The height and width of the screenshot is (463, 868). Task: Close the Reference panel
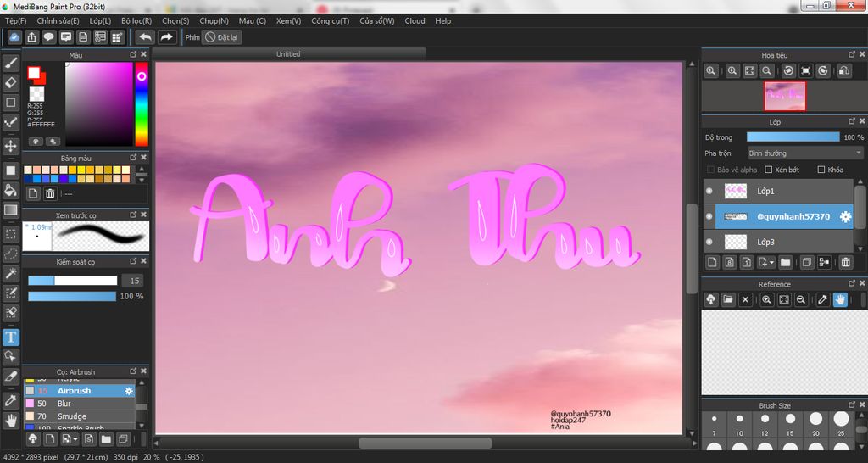862,283
